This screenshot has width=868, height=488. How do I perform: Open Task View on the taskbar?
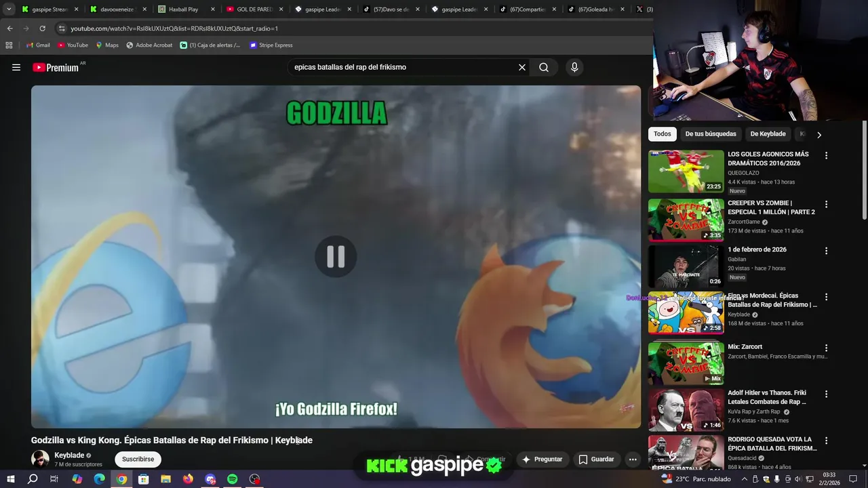tap(54, 479)
